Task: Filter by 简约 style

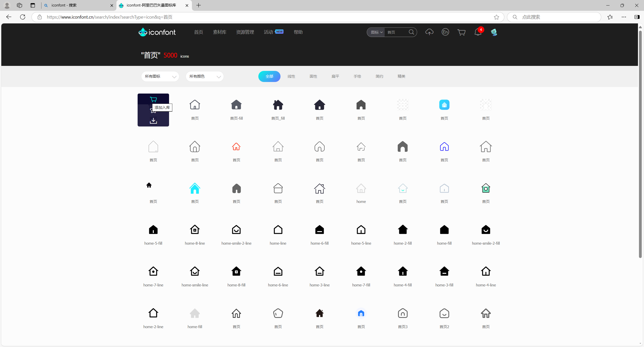Action: (379, 76)
